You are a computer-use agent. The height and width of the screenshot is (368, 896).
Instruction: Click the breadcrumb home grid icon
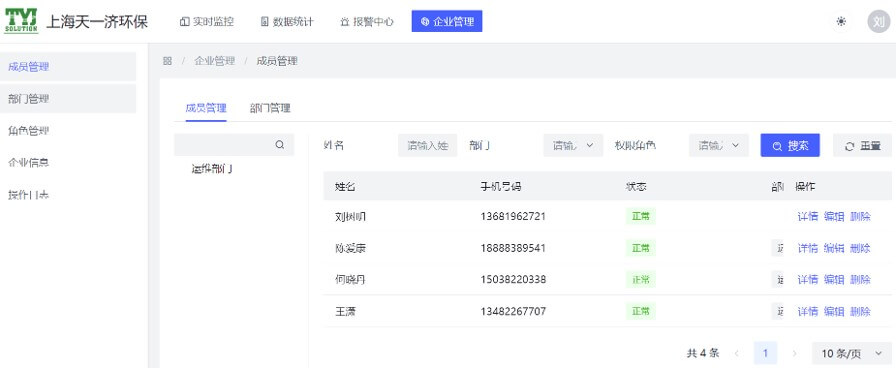pos(167,61)
